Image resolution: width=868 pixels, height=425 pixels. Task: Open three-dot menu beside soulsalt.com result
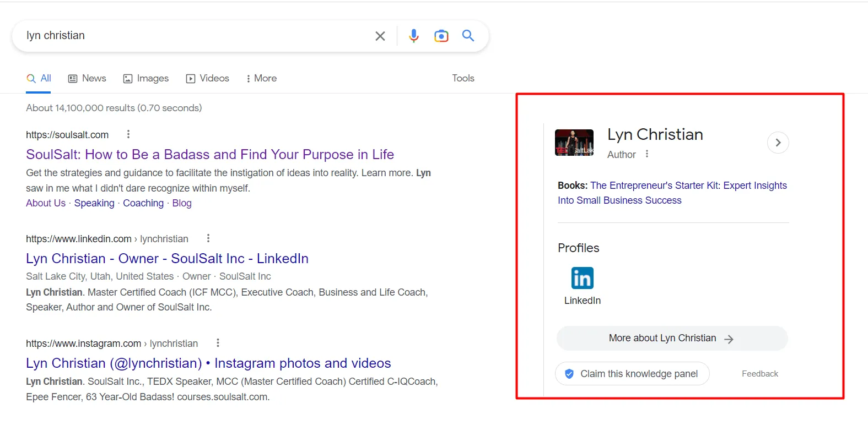(128, 134)
